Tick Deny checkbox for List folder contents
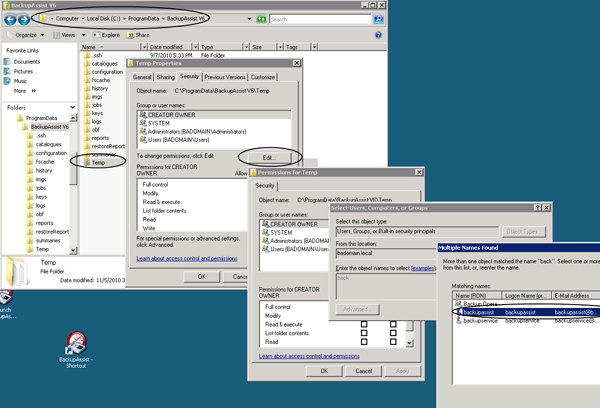The image size is (600, 408). pyautogui.click(x=393, y=333)
